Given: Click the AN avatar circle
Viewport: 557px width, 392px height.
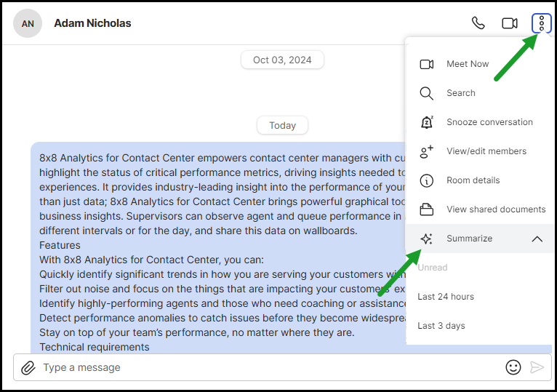Looking at the screenshot, I should tap(28, 23).
